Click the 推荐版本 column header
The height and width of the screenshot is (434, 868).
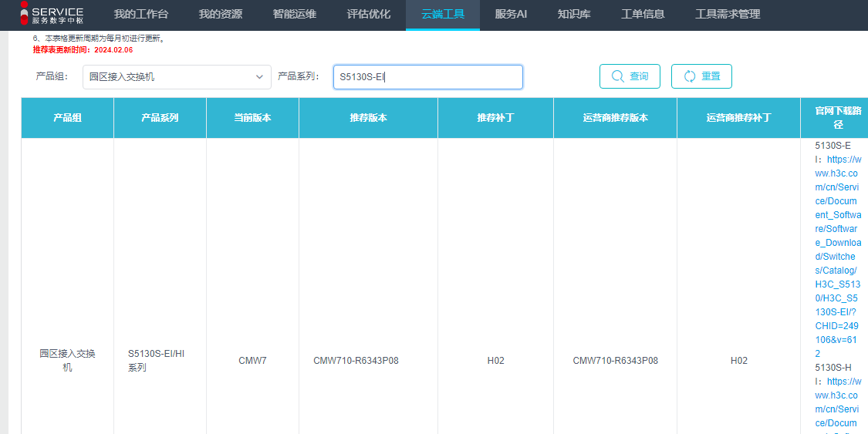[x=368, y=118]
